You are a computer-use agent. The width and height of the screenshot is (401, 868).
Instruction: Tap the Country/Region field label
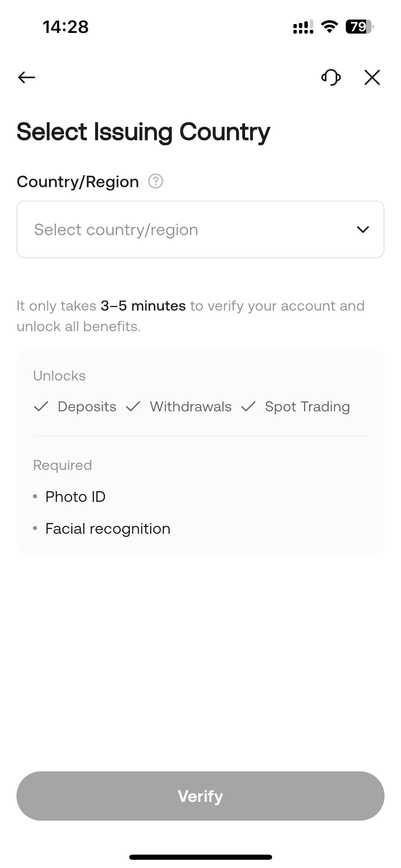tap(78, 182)
